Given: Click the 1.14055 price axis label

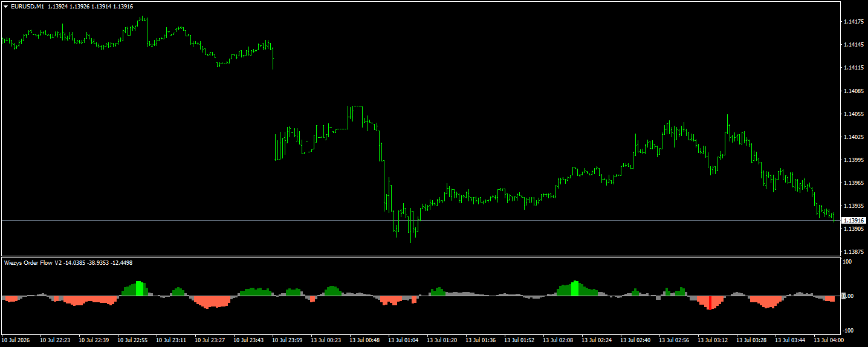Looking at the screenshot, I should coord(853,114).
